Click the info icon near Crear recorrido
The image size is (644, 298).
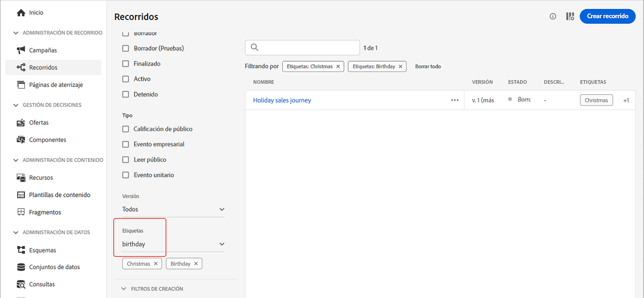tap(552, 17)
